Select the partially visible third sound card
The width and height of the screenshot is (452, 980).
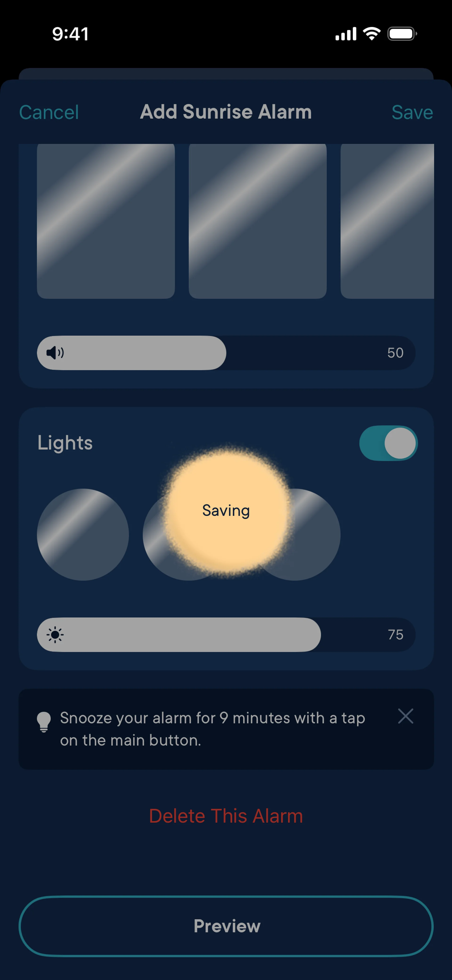click(x=387, y=221)
